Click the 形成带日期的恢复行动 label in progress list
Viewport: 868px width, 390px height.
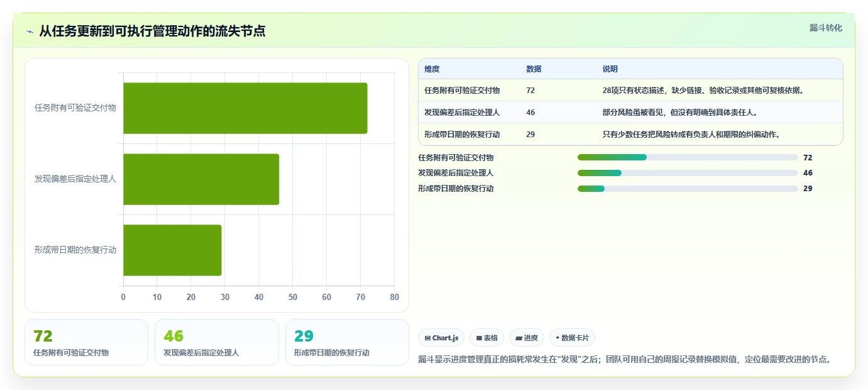(456, 189)
